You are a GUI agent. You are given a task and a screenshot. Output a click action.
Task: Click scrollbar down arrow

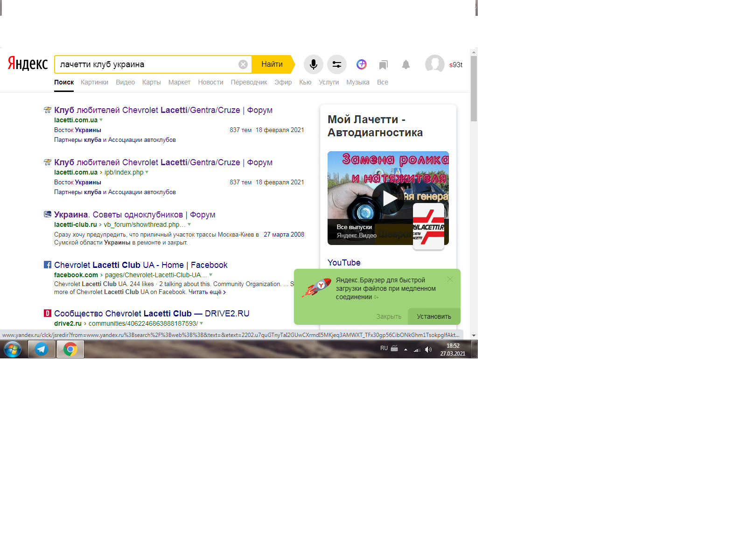click(474, 335)
